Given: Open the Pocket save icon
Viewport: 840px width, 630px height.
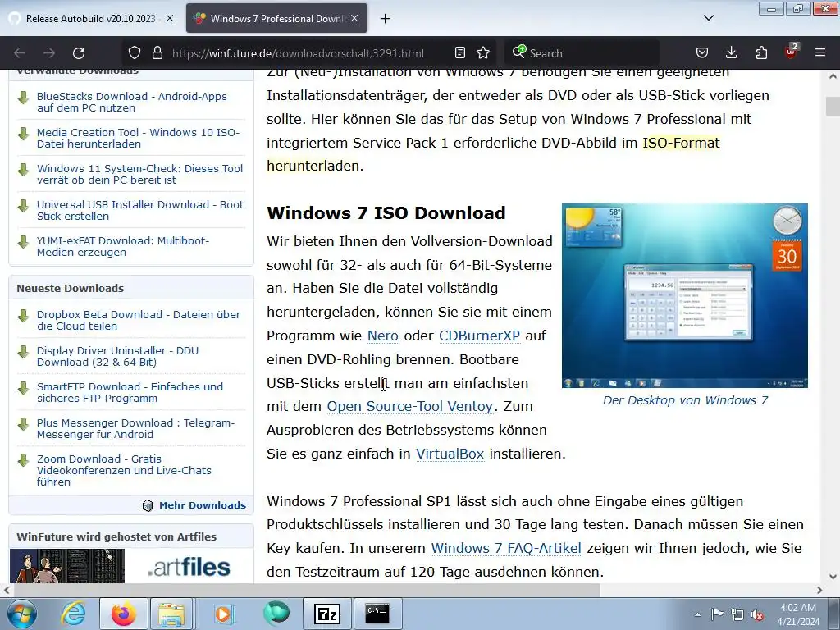Looking at the screenshot, I should (x=702, y=53).
